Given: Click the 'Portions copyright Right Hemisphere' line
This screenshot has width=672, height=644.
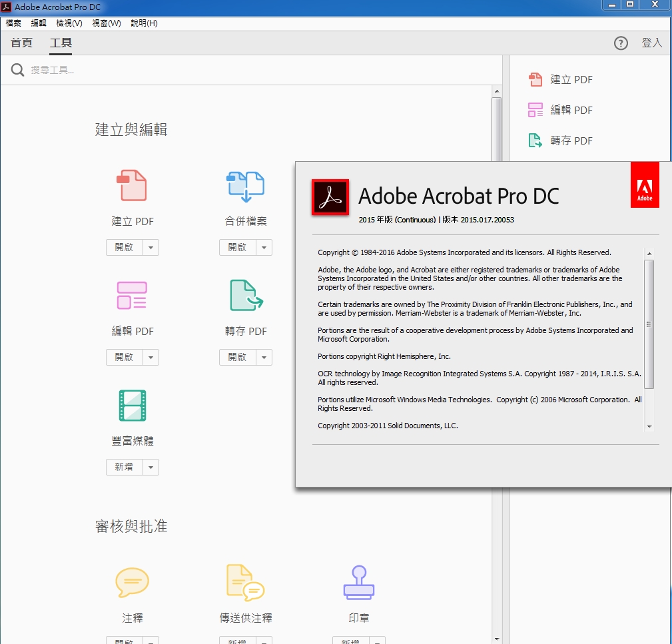Looking at the screenshot, I should pos(384,356).
